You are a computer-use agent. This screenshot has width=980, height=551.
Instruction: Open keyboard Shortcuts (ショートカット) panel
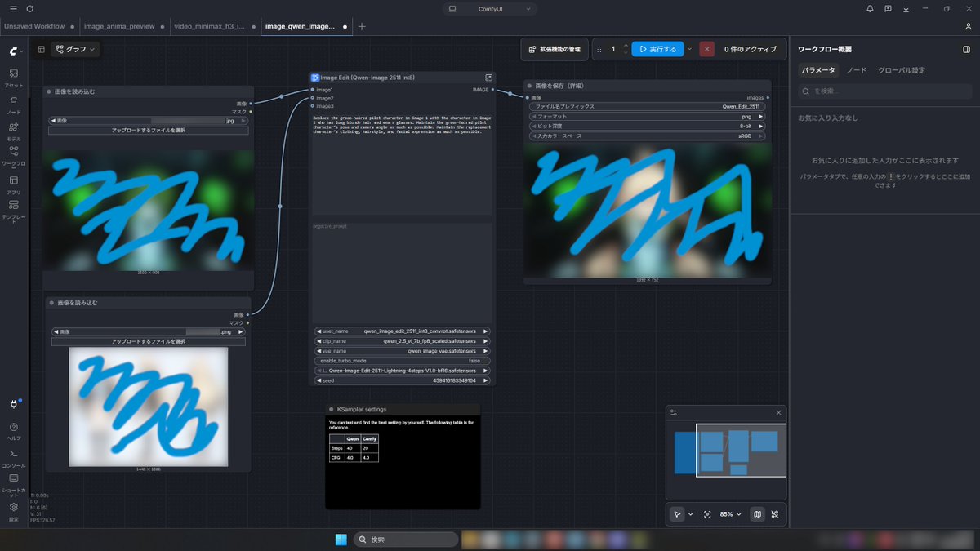tap(14, 485)
